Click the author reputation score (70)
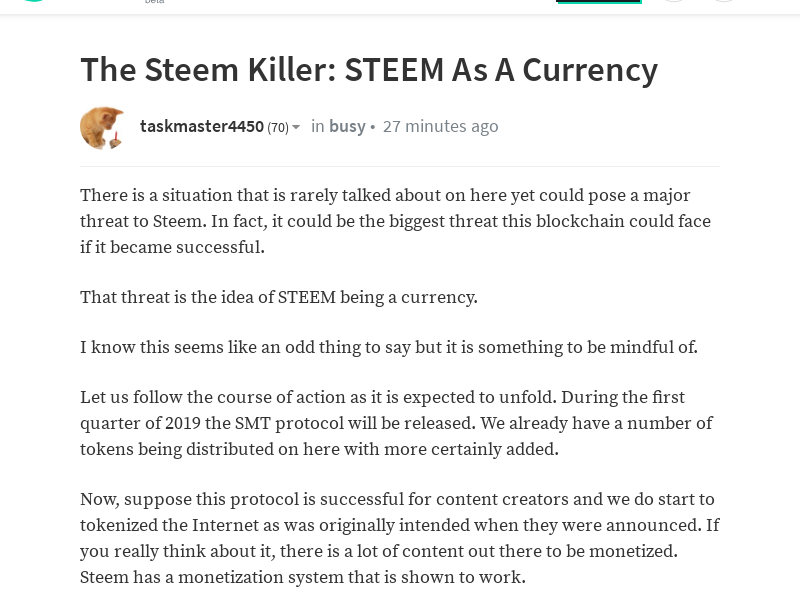800x600 pixels. click(x=278, y=127)
